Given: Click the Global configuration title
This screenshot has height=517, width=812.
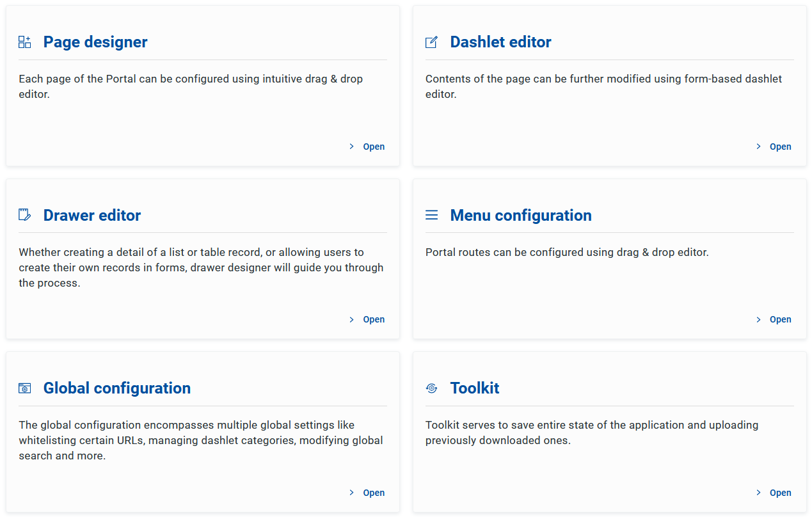Looking at the screenshot, I should pyautogui.click(x=117, y=388).
